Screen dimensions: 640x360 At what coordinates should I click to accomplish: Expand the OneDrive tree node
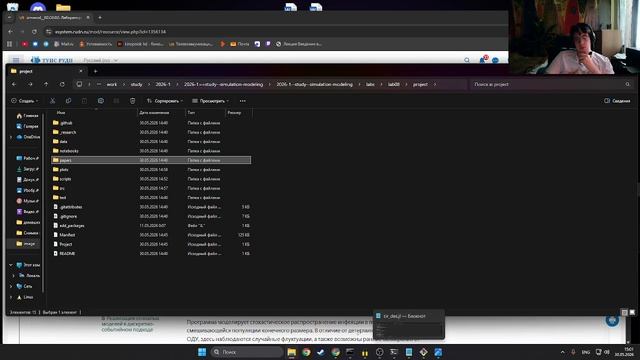click(11, 137)
